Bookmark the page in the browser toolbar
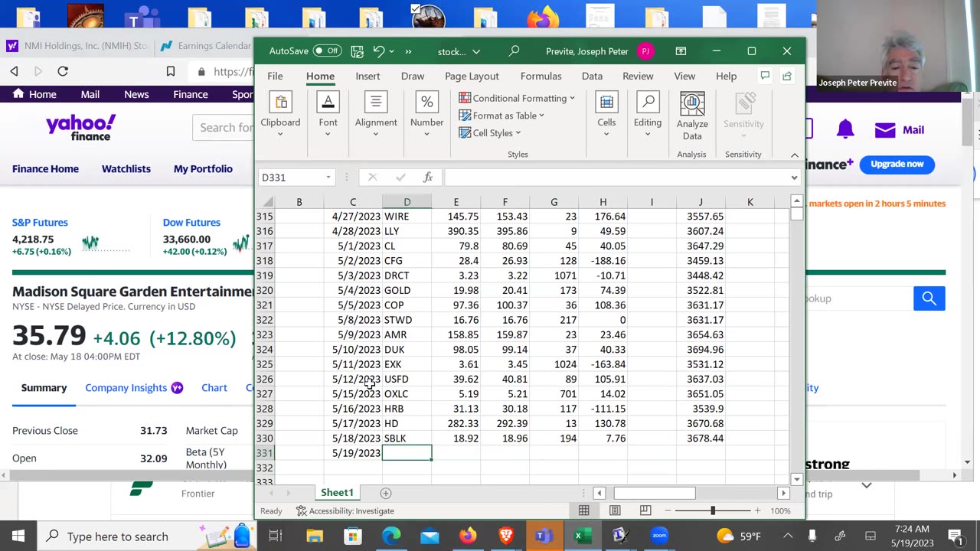 [170, 71]
